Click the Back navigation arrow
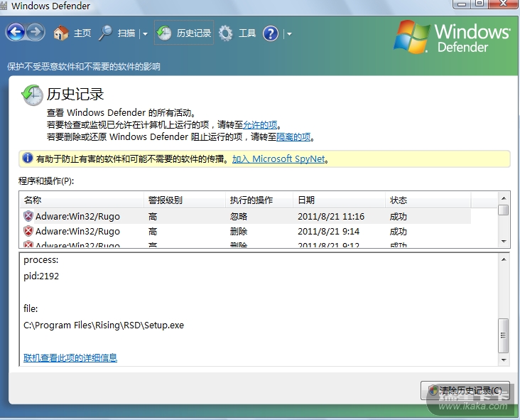This screenshot has height=420, width=520. pos(15,33)
